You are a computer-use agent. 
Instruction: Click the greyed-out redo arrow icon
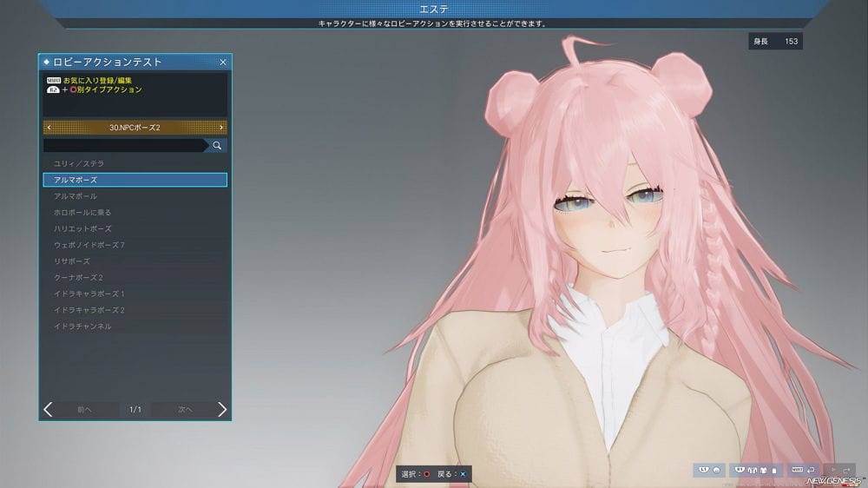tap(846, 471)
